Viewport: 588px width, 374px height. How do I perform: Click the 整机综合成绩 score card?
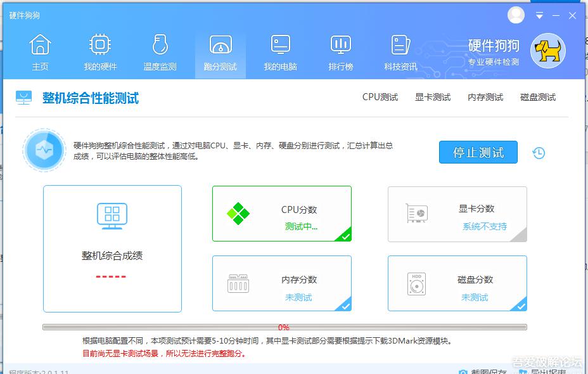pos(112,248)
